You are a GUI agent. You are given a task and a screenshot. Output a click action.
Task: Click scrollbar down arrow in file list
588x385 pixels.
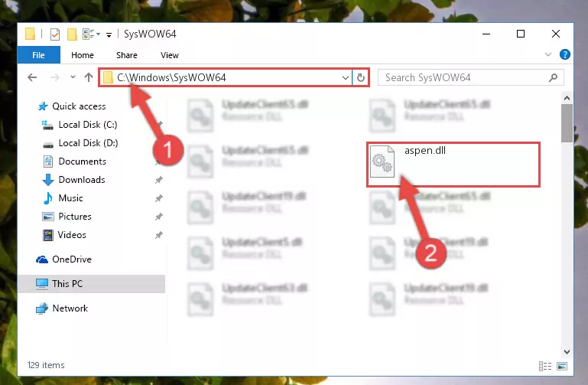coord(567,351)
